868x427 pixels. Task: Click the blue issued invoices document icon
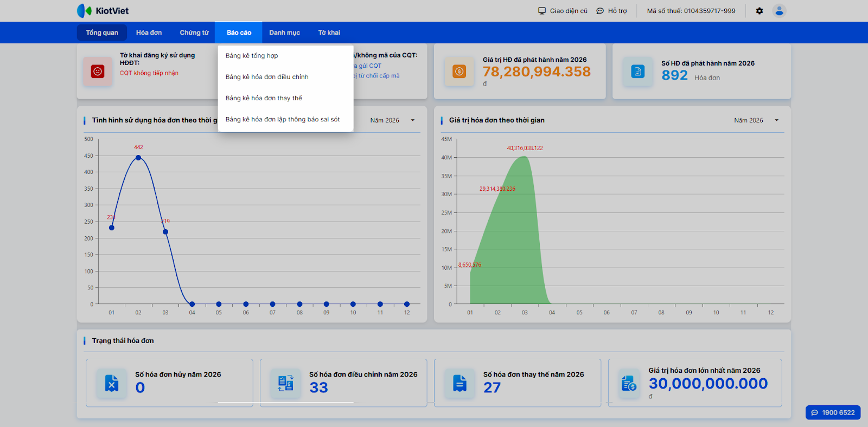(638, 71)
